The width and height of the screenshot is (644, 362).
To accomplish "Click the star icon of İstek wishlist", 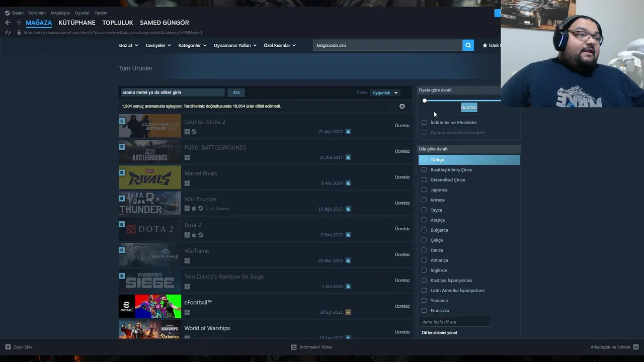I will 485,45.
